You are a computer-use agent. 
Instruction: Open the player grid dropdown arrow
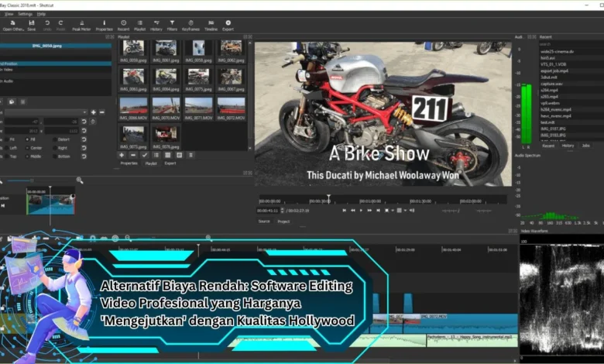(x=406, y=211)
